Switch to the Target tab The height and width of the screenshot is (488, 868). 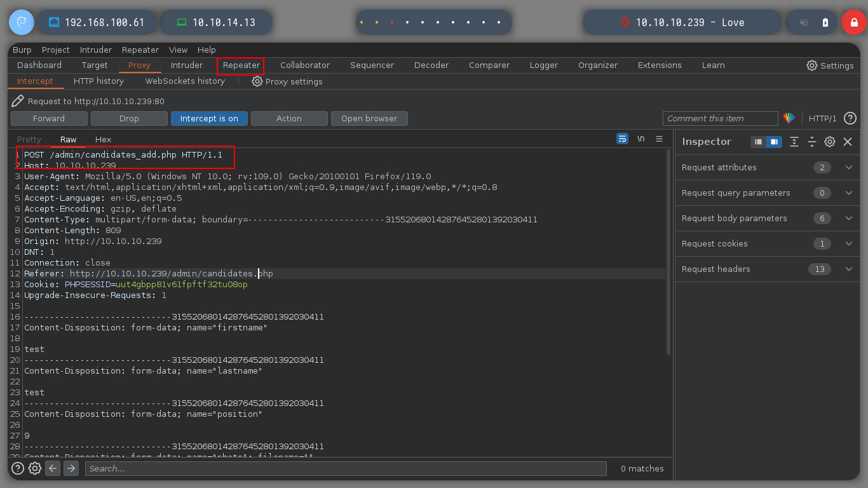pyautogui.click(x=95, y=65)
